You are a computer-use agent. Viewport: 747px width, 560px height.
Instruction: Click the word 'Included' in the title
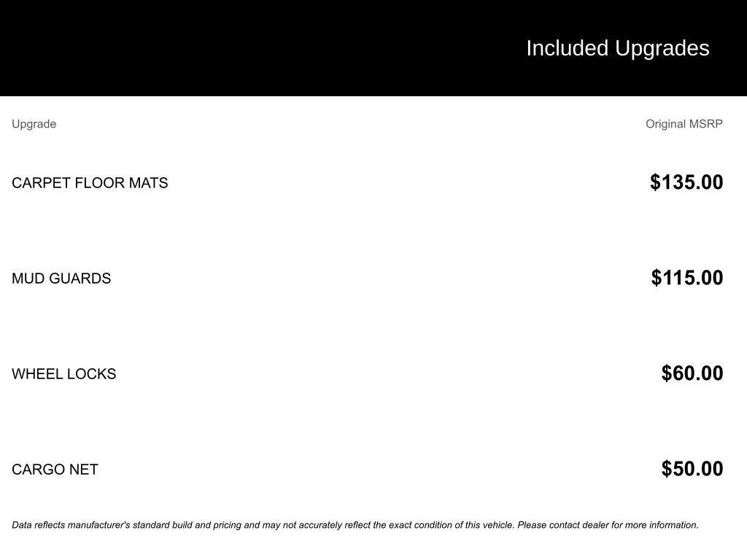pos(567,49)
